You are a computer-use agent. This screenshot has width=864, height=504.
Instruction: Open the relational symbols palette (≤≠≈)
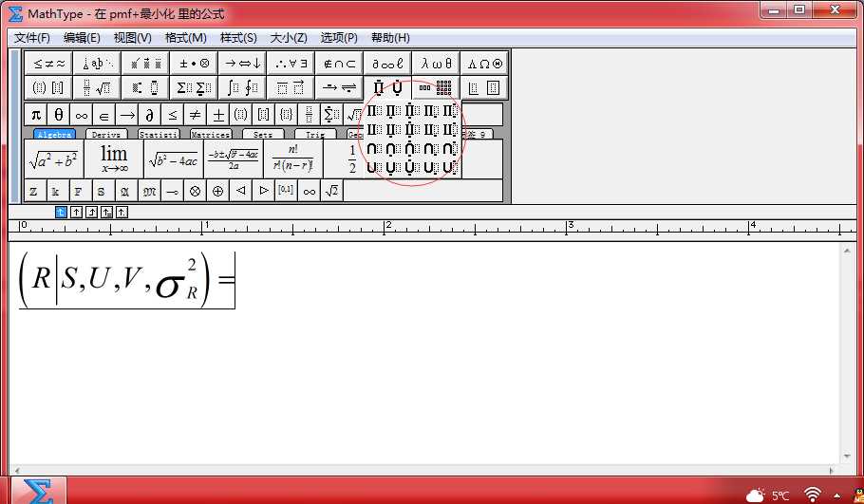[49, 64]
